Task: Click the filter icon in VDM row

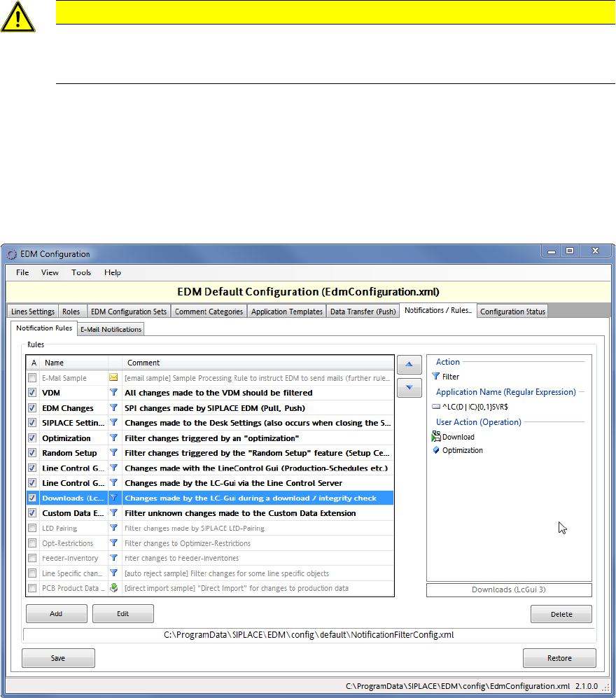Action: pyautogui.click(x=113, y=393)
